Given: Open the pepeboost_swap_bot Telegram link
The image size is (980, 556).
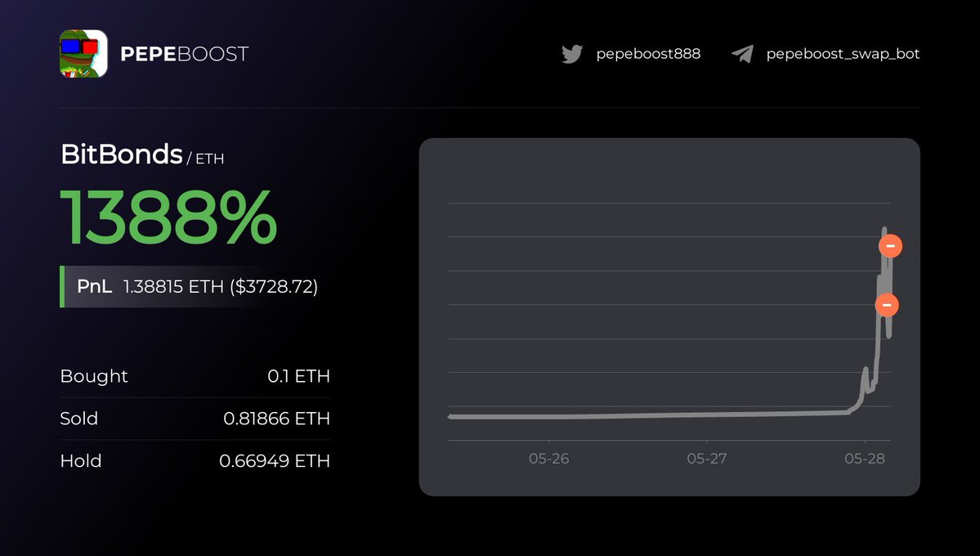Looking at the screenshot, I should pyautogui.click(x=843, y=54).
